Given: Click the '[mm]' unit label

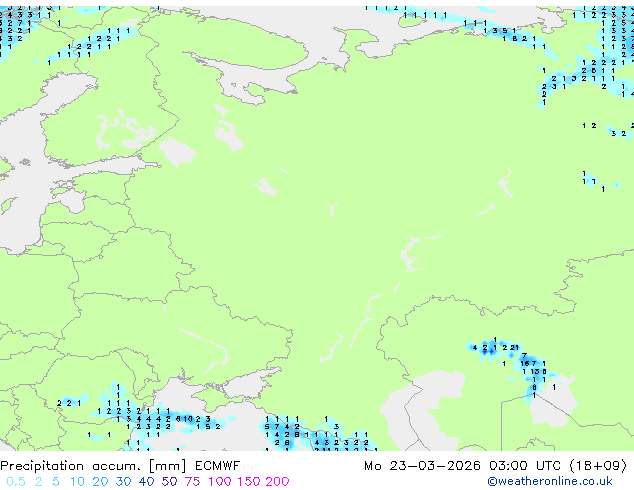Looking at the screenshot, I should click(x=168, y=466).
